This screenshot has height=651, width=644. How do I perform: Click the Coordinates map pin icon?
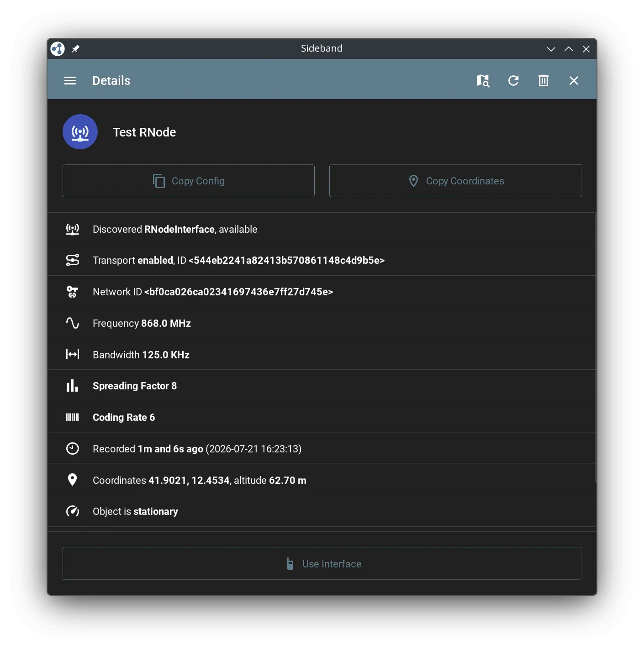click(72, 480)
